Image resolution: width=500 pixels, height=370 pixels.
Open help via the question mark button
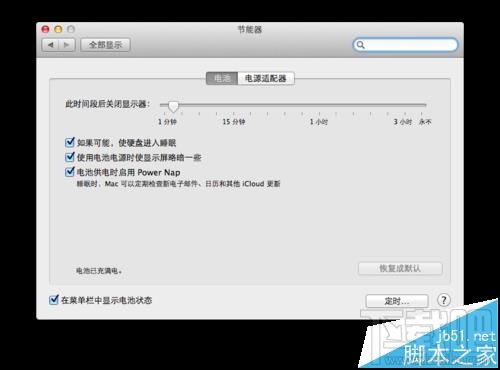point(443,300)
